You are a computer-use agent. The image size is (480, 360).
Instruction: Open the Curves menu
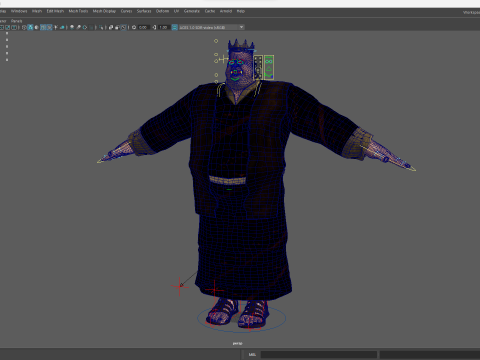(x=126, y=11)
